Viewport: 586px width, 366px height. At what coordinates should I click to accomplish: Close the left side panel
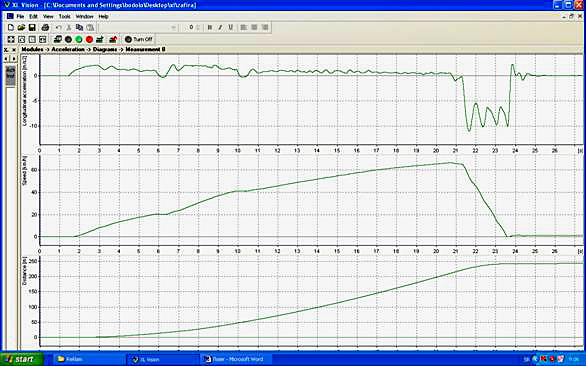(14, 50)
